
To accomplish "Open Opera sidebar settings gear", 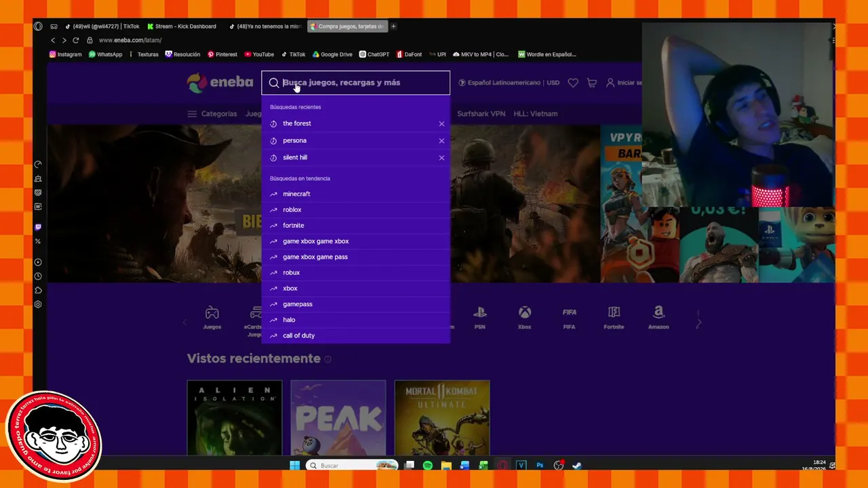I will pyautogui.click(x=38, y=304).
